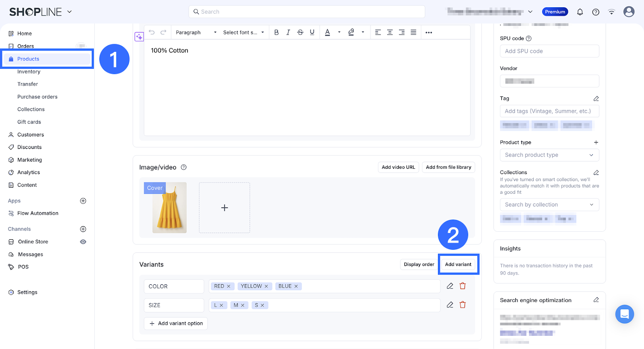The width and height of the screenshot is (644, 349).
Task: Remove the YELLOW color tag
Action: point(266,286)
